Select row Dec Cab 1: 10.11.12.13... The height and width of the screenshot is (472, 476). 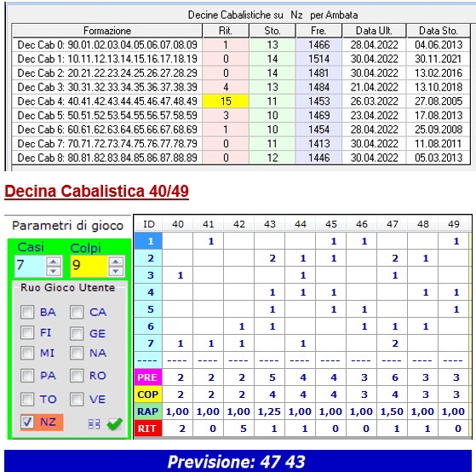pyautogui.click(x=241, y=59)
